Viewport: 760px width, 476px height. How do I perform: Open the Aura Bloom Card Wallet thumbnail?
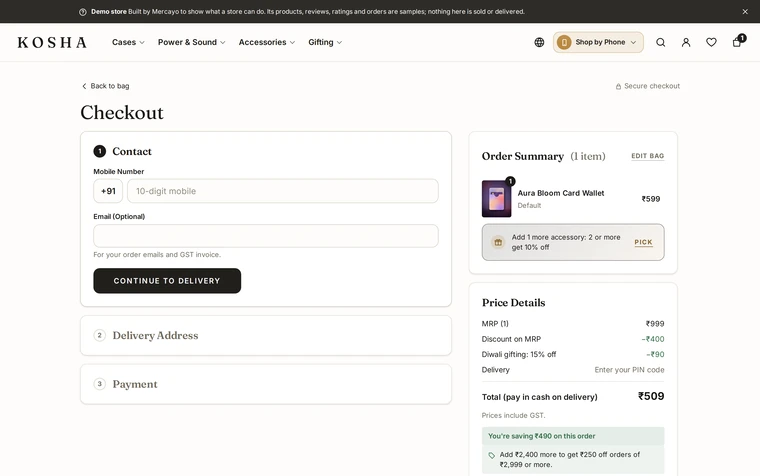(496, 199)
